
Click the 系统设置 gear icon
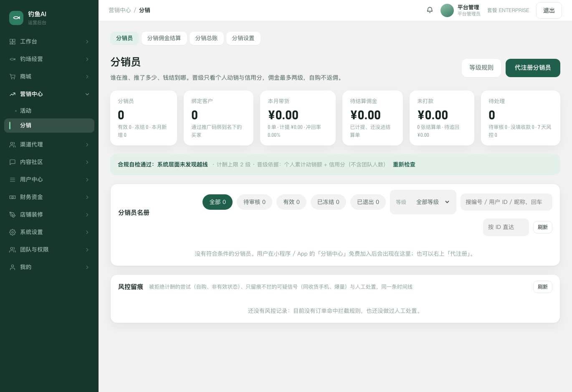point(13,232)
